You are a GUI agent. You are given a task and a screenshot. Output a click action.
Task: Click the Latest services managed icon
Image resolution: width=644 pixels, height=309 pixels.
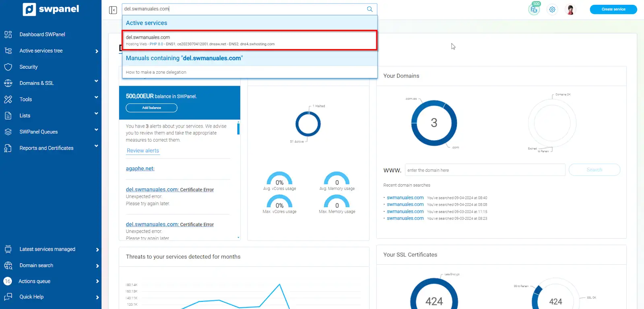pos(8,249)
